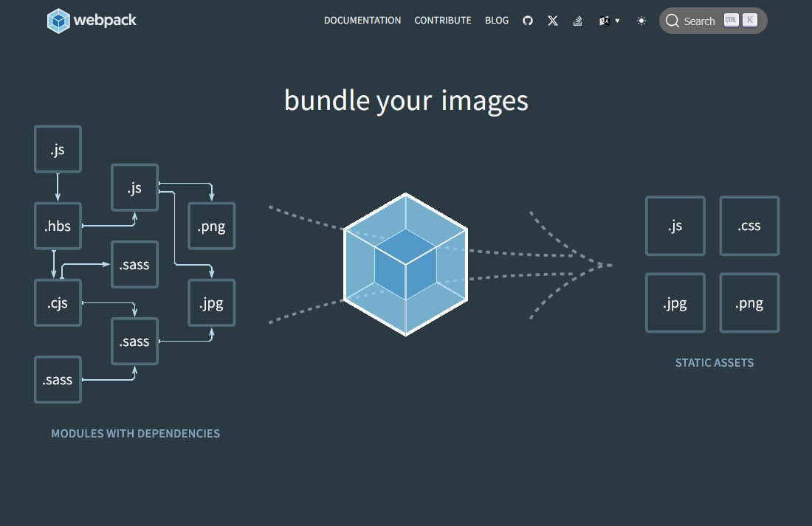Click the .hbs module box

58,226
